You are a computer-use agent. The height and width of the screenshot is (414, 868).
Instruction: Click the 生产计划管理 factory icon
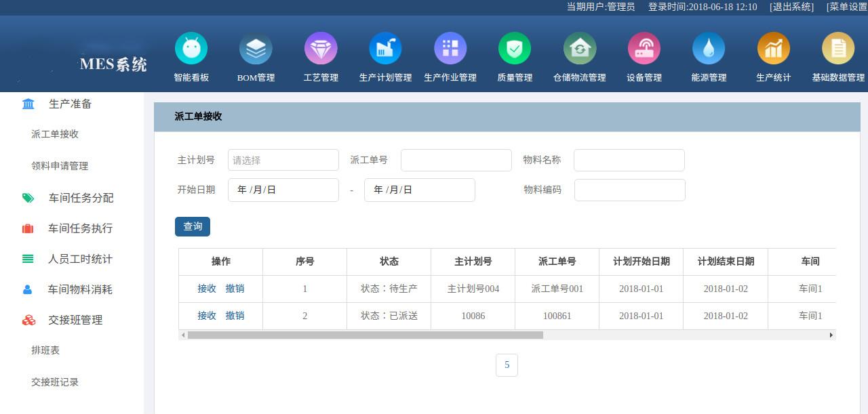pos(384,49)
